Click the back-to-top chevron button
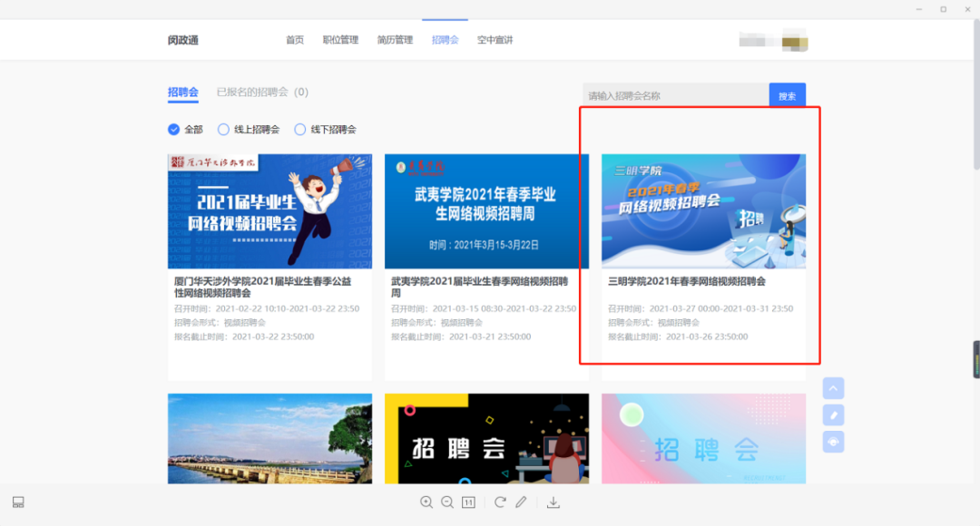 833,388
